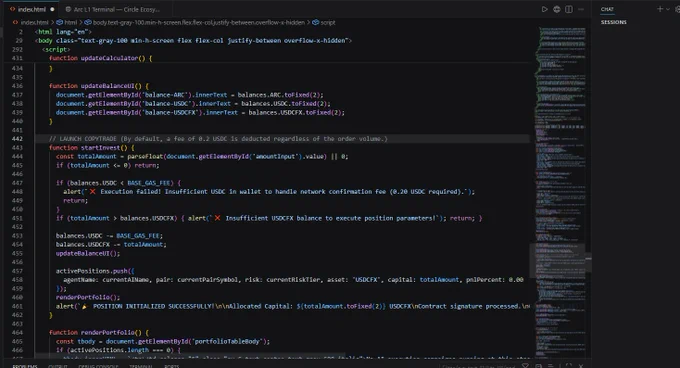Close the bottom panel with X icon

pos(581,366)
